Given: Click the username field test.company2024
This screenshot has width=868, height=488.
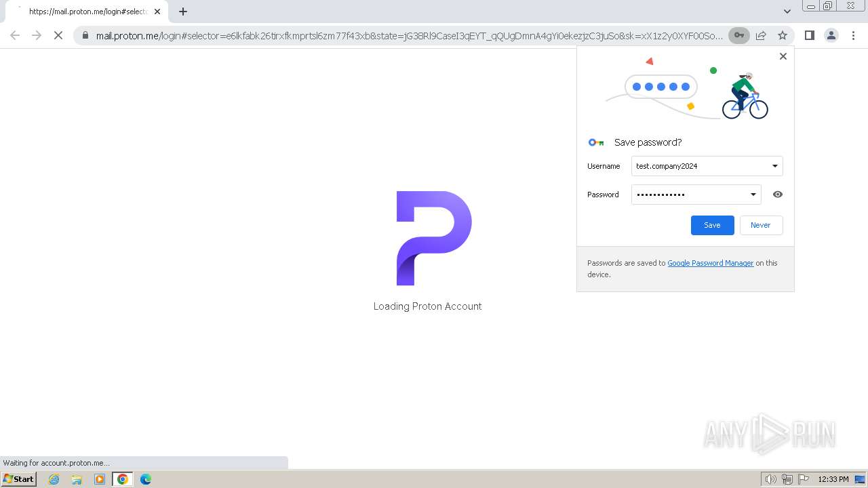Looking at the screenshot, I should 707,166.
